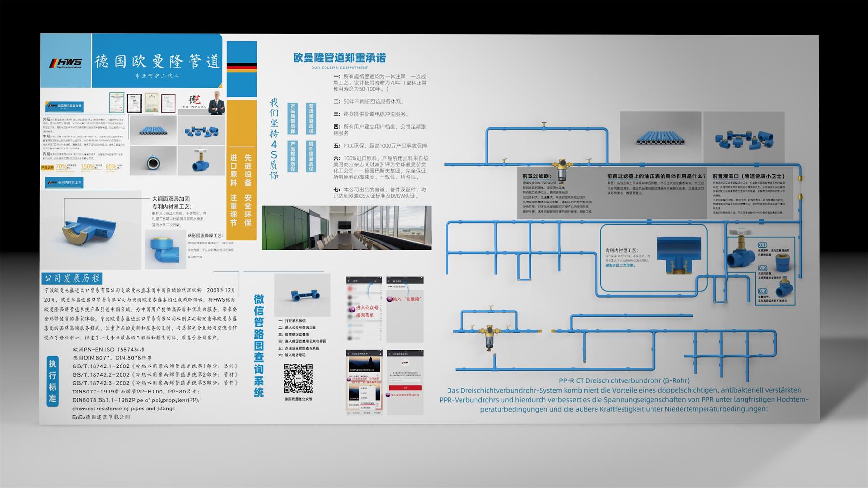Click the portrait of the suited man

coord(217,102)
